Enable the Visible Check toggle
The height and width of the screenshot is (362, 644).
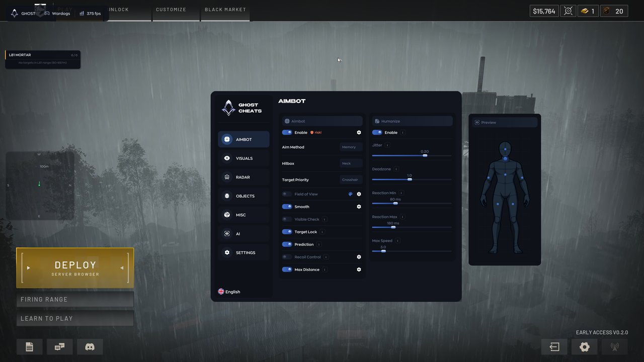point(287,219)
